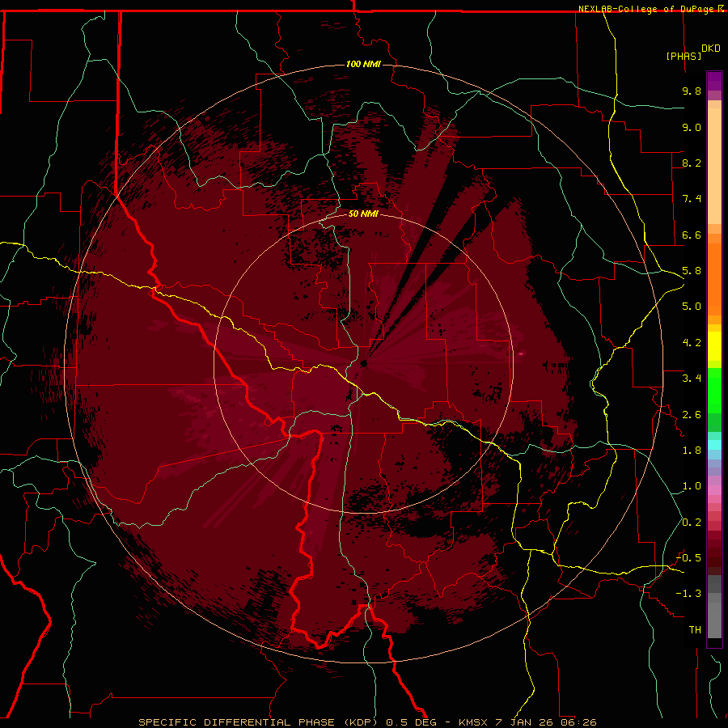This screenshot has width=728, height=728.
Task: Click the black radar site dot at center
Action: click(363, 363)
